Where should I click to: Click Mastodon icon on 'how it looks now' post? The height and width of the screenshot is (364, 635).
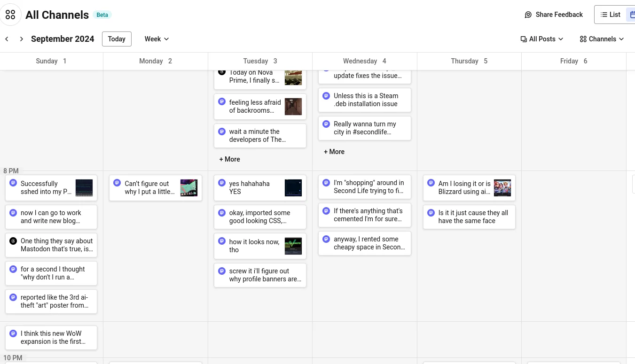pos(222,241)
